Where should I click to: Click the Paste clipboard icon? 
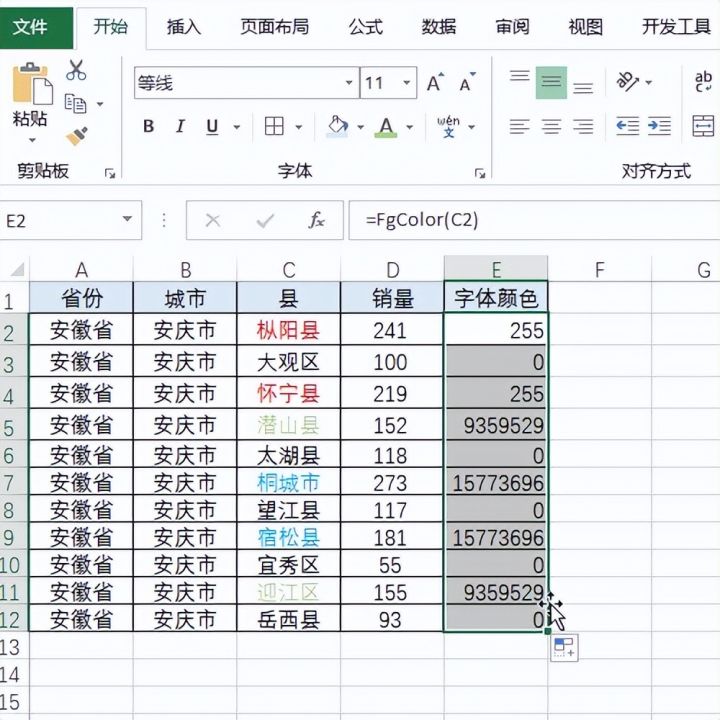tap(32, 84)
